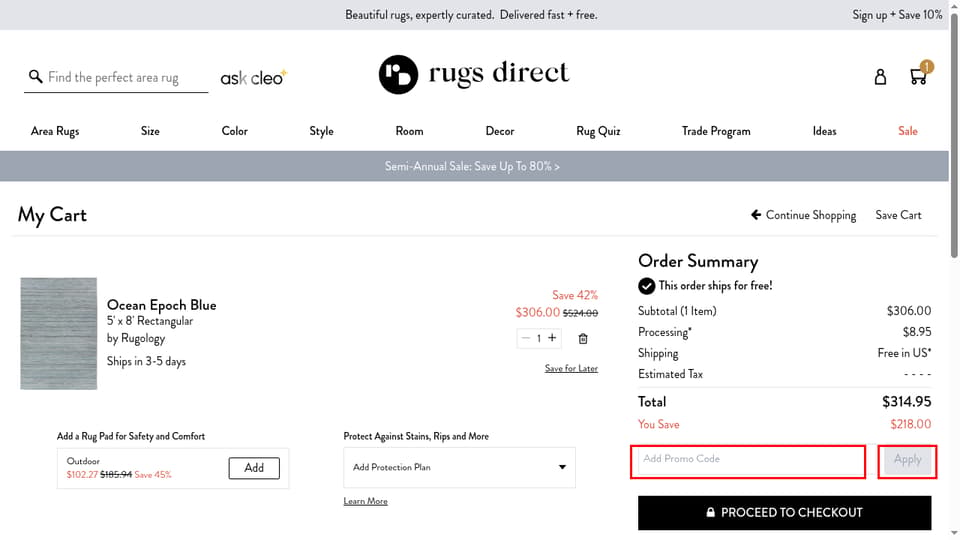Click the 'Free in US*' shipping value
This screenshot has height=540, width=960.
(904, 353)
